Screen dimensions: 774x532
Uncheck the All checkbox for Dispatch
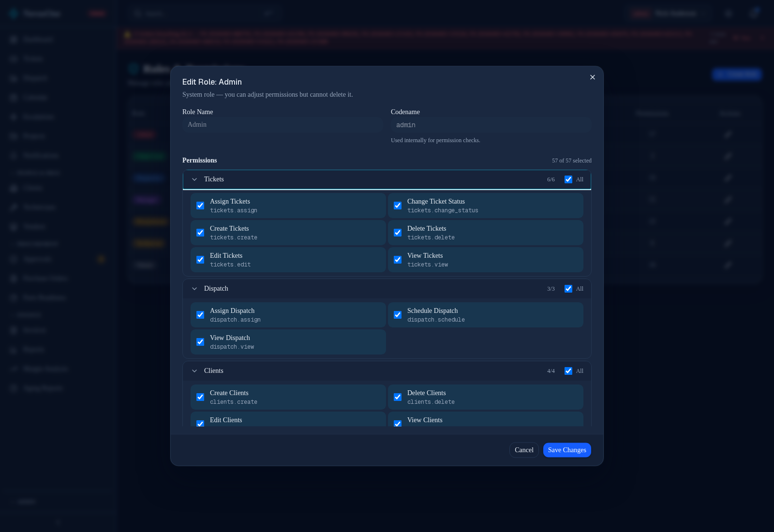(x=568, y=289)
